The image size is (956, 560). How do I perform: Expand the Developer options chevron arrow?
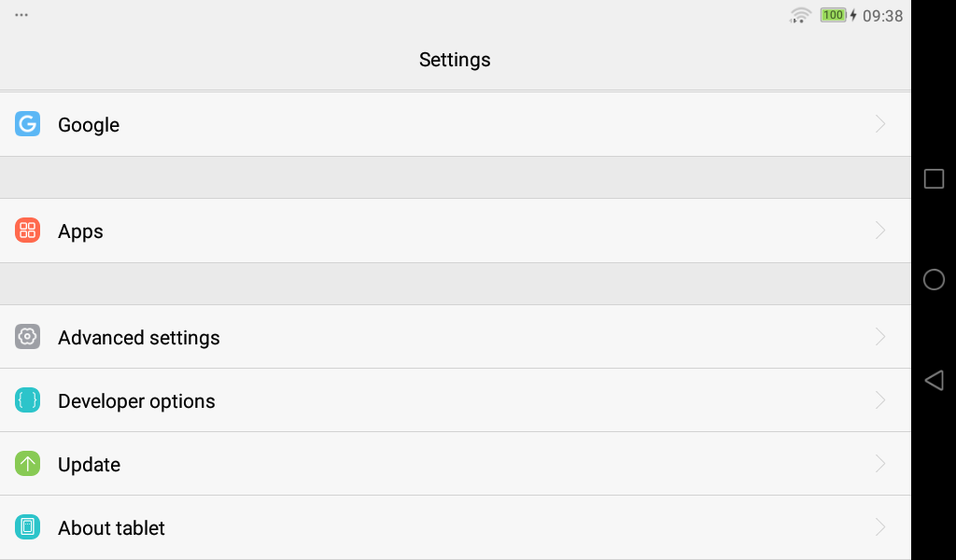[880, 400]
